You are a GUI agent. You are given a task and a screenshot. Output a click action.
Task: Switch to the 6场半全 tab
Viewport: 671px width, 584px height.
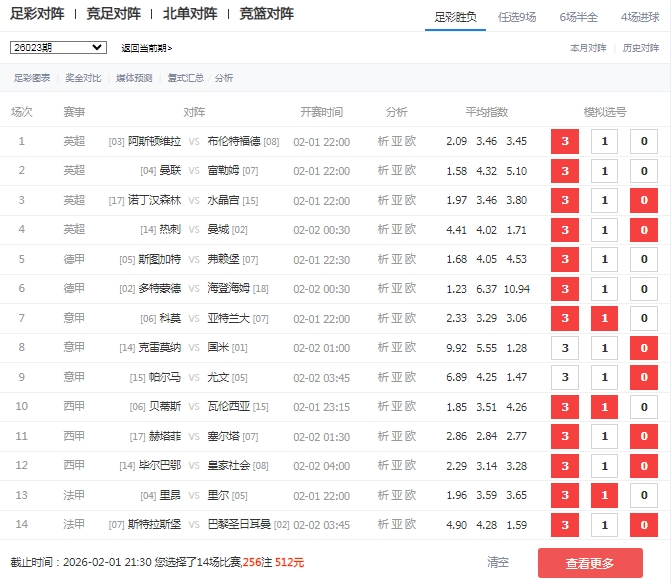pyautogui.click(x=579, y=16)
